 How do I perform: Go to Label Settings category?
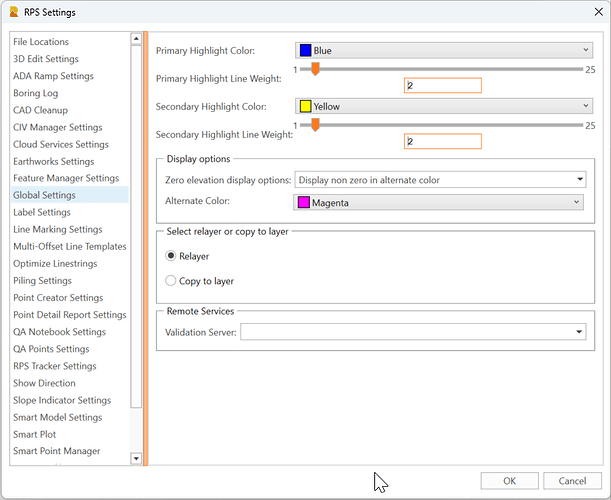[42, 212]
